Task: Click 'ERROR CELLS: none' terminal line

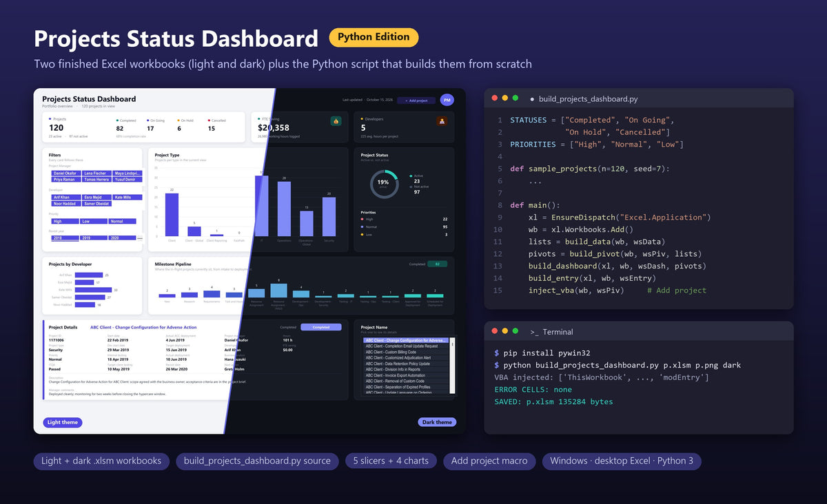Action: coord(533,390)
